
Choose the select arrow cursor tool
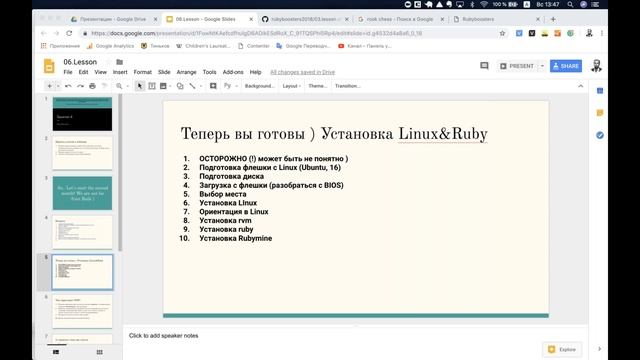point(140,86)
